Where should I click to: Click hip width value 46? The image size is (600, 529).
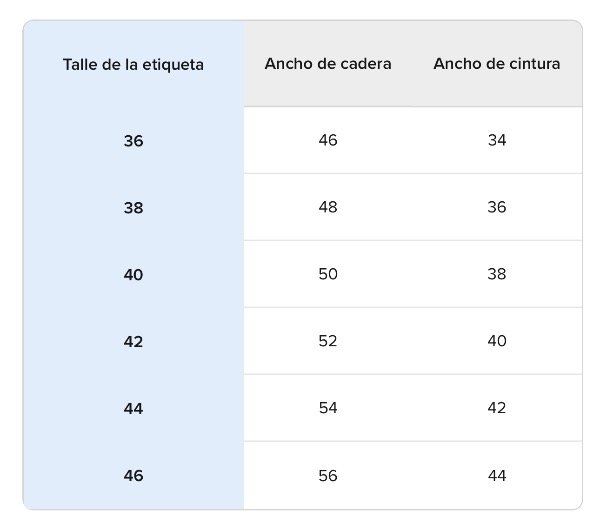[328, 140]
